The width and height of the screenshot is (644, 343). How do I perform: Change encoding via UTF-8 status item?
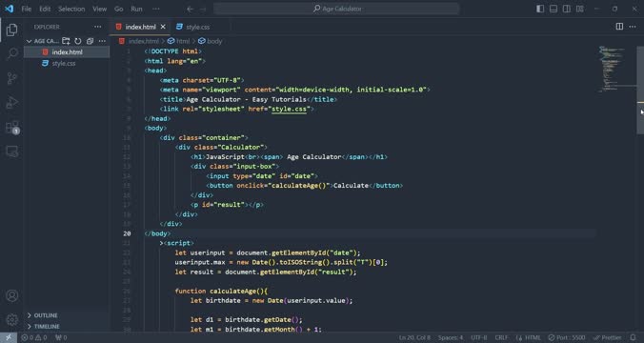(x=479, y=337)
